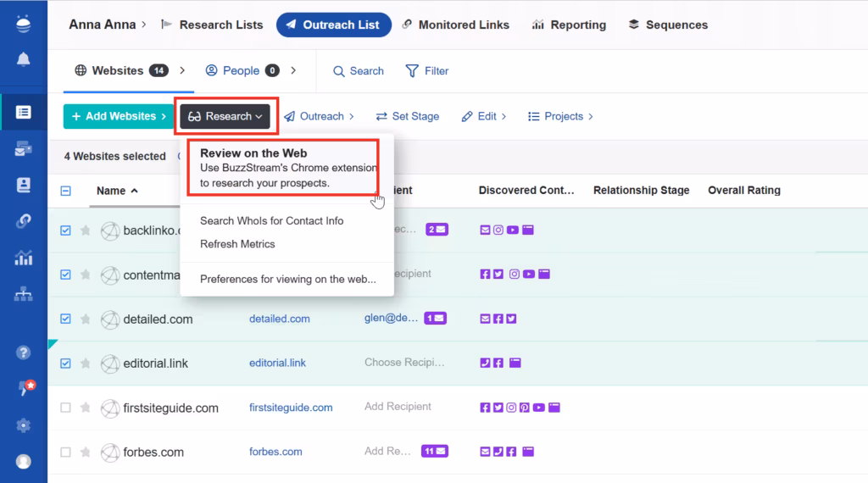868x483 pixels.
Task: Click Pinterest icon in firstsiteguide.com row
Action: 524,408
